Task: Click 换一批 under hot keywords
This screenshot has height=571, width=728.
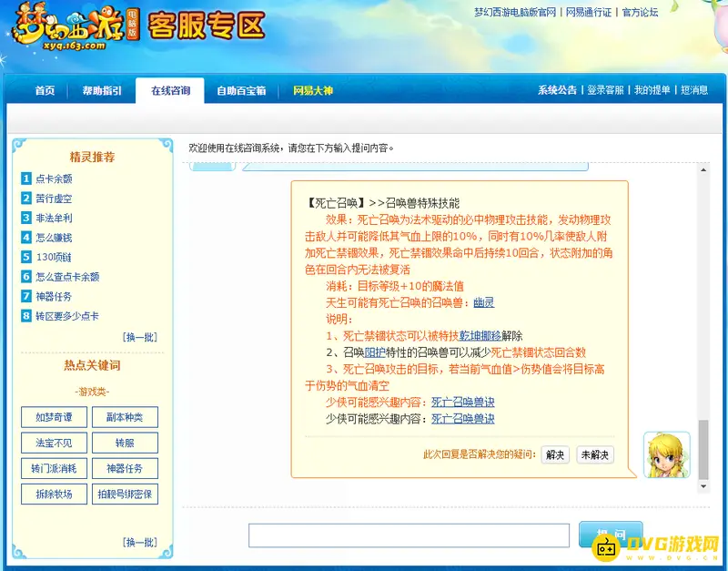Action: pos(140,542)
